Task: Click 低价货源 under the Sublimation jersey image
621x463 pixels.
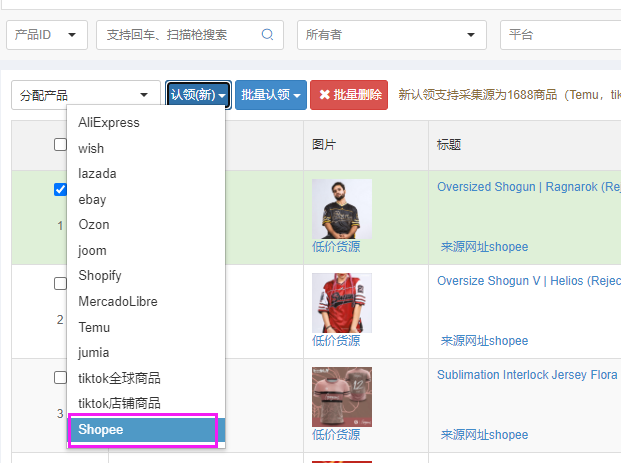Action: pos(336,434)
